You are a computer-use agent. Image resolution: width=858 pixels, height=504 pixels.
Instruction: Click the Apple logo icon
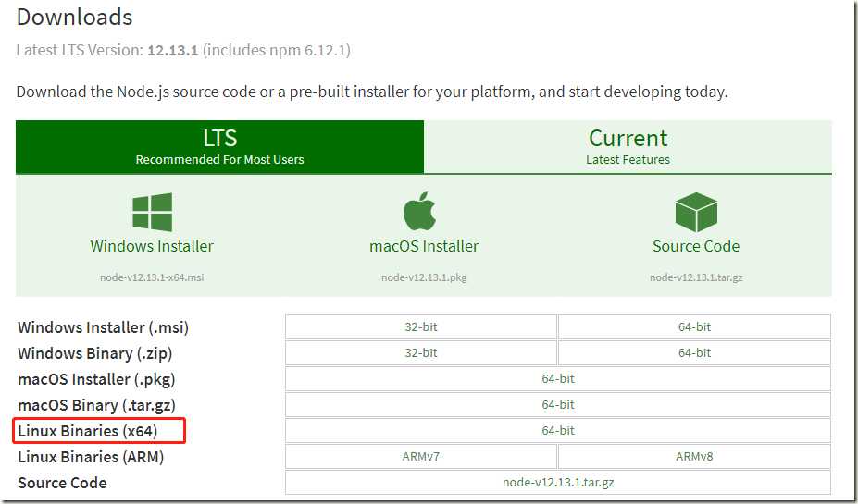coord(419,212)
